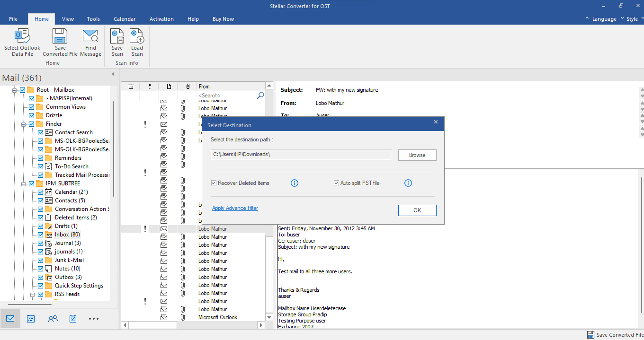This screenshot has width=644, height=340.
Task: Click info icon beside Auto split PST file
Action: 408,183
